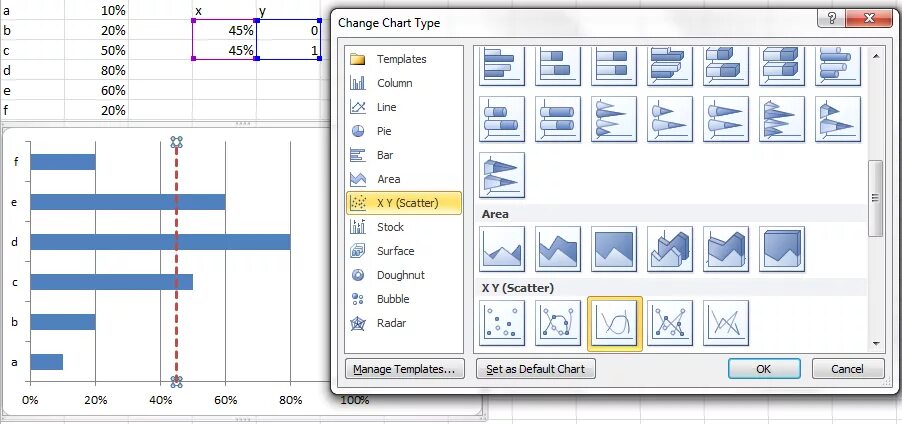Click Set as Default Chart
Screen dimensions: 902x424
coord(535,369)
